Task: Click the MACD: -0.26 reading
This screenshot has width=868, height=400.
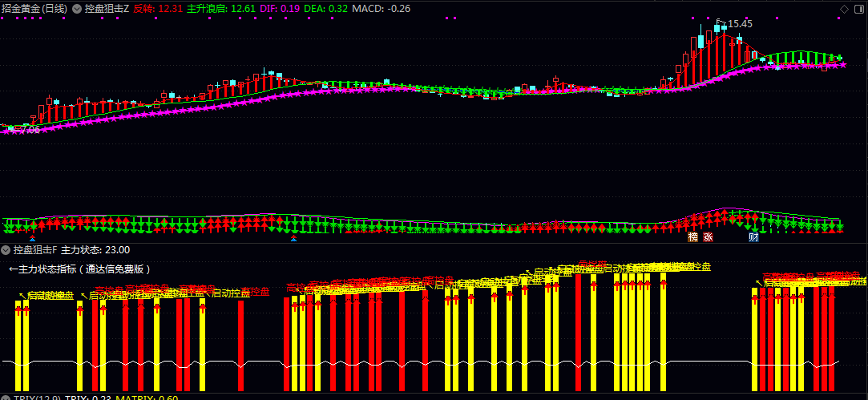Action: 381,9
